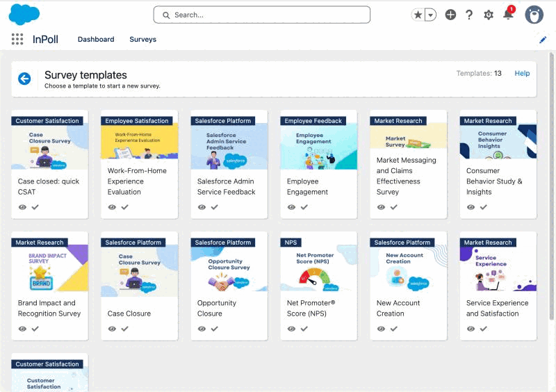Click eye icon on New Account Creation card
The width and height of the screenshot is (556, 392).
click(381, 329)
